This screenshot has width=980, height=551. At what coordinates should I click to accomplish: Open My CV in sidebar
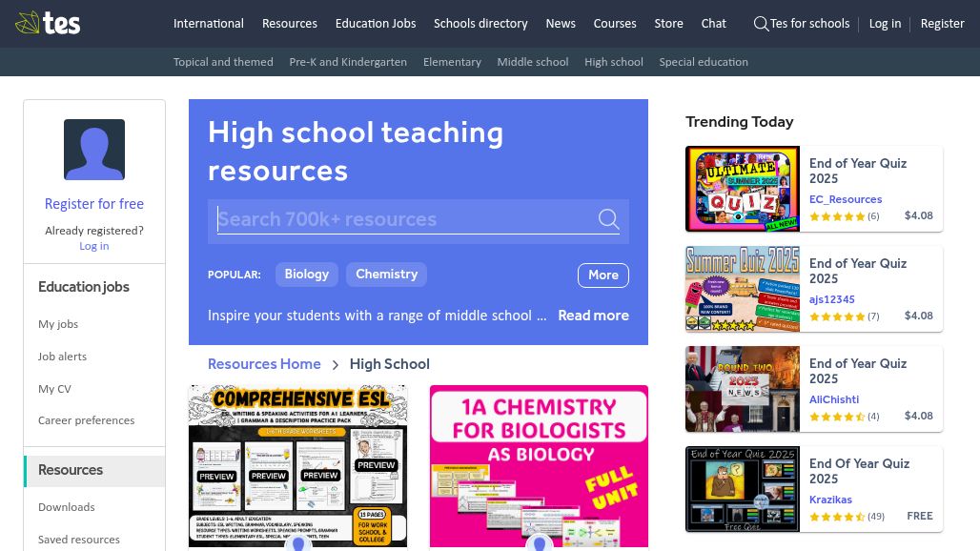coord(55,389)
